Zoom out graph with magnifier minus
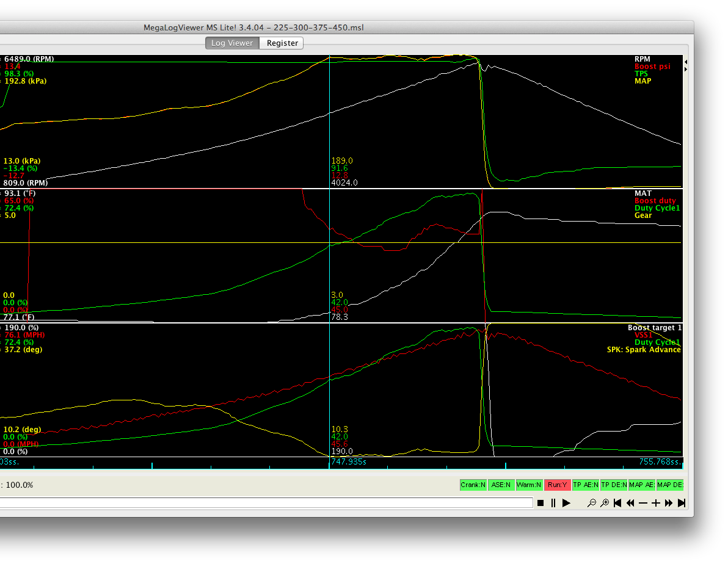728x564 pixels. 591,503
